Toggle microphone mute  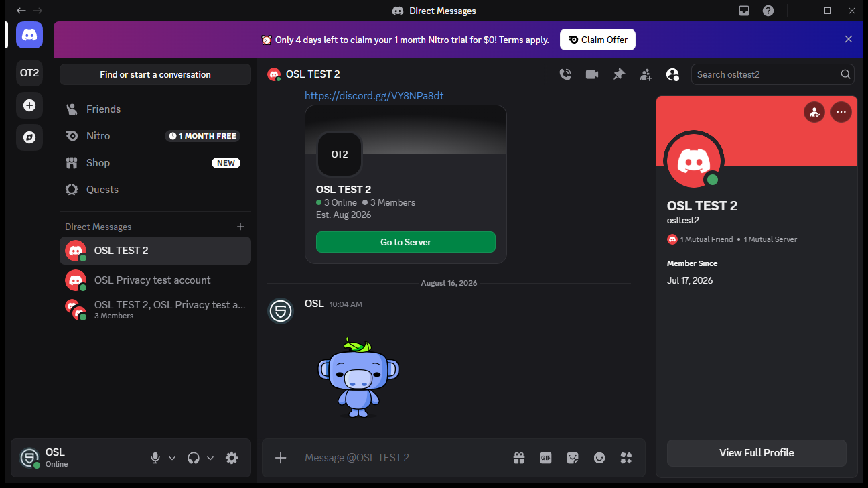click(x=155, y=458)
